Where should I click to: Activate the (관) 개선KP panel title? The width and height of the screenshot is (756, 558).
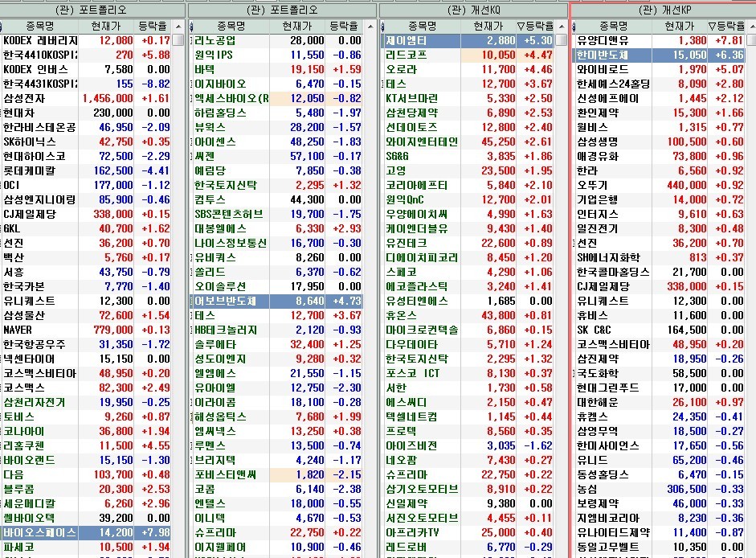(664, 10)
